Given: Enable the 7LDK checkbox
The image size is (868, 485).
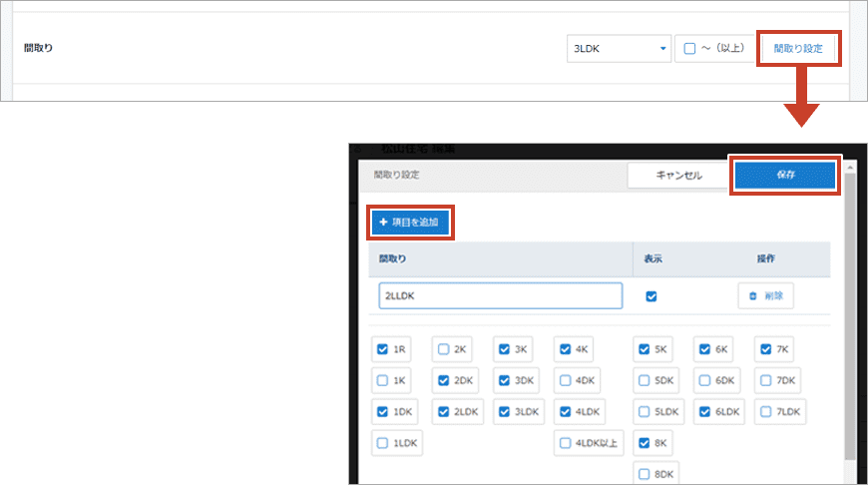Looking at the screenshot, I should click(x=765, y=411).
